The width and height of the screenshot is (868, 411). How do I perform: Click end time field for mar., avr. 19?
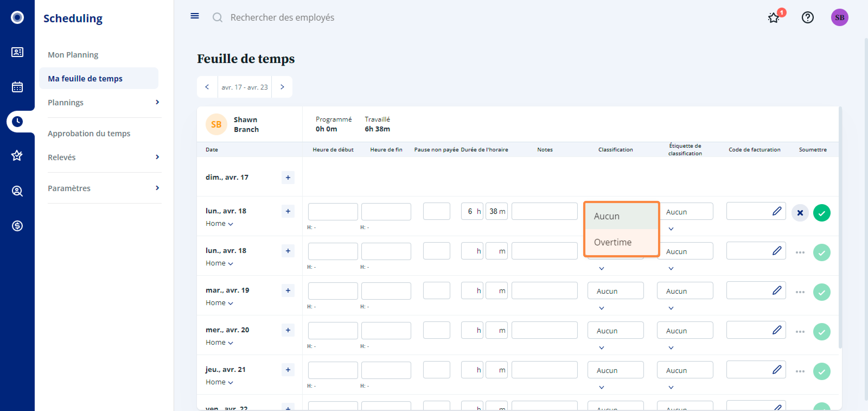(386, 291)
